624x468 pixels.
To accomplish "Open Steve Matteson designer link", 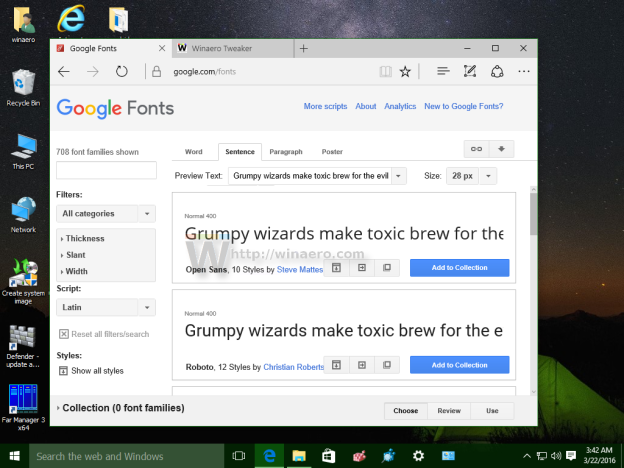I will coord(300,270).
